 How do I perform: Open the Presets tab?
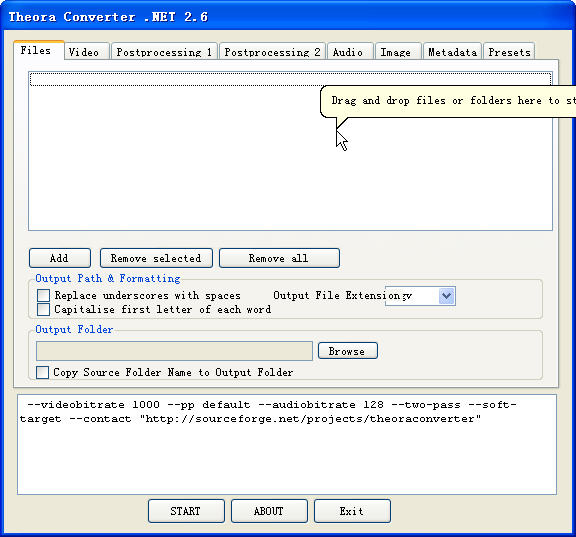click(x=509, y=52)
